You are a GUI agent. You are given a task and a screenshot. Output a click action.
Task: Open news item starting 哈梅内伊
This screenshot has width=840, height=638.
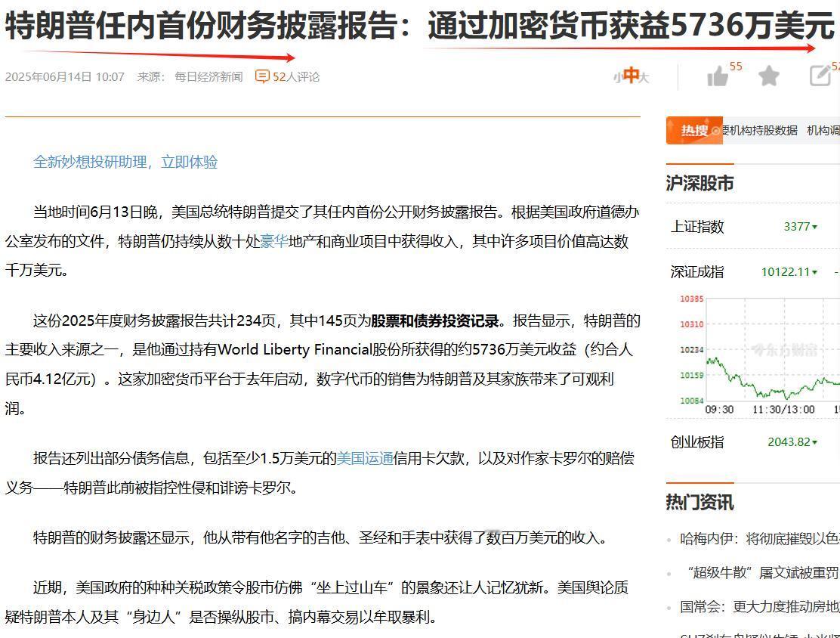760,538
